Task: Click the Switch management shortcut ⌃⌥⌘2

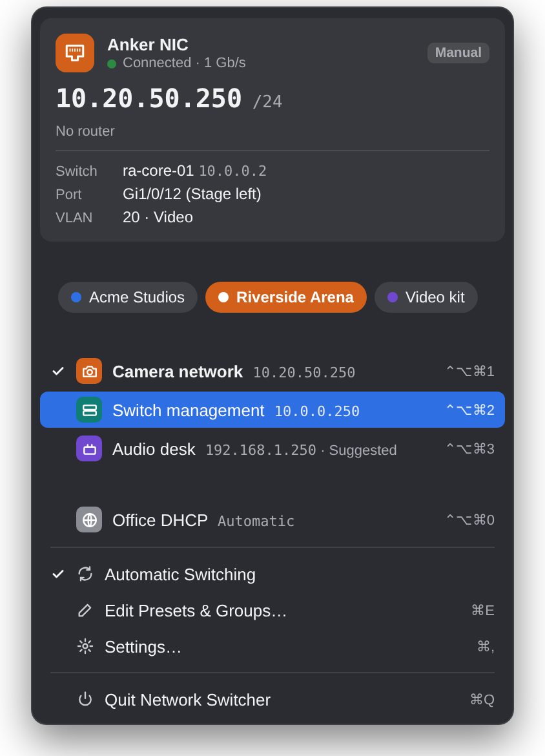Action: (x=470, y=410)
